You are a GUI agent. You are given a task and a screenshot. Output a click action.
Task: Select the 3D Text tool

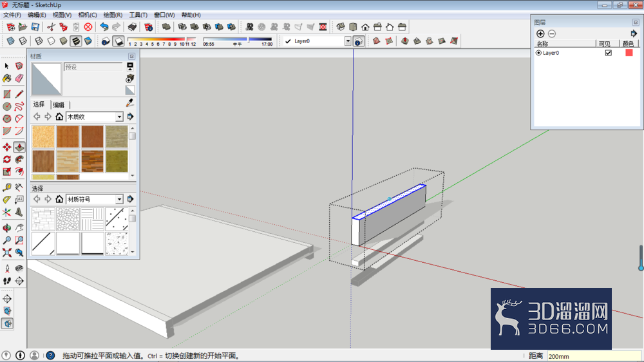[x=19, y=213]
